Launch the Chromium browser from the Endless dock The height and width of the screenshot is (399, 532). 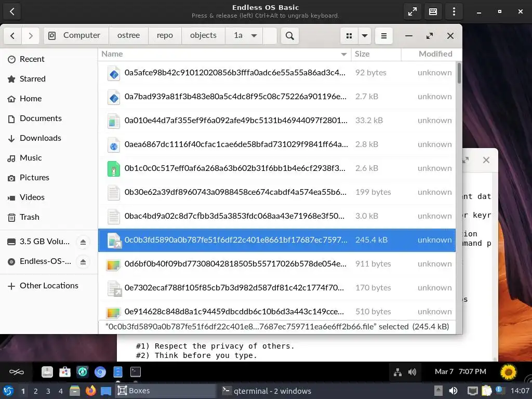[100, 372]
